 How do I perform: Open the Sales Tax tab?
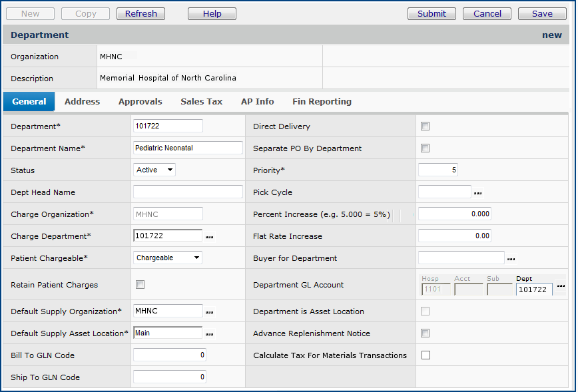point(201,102)
